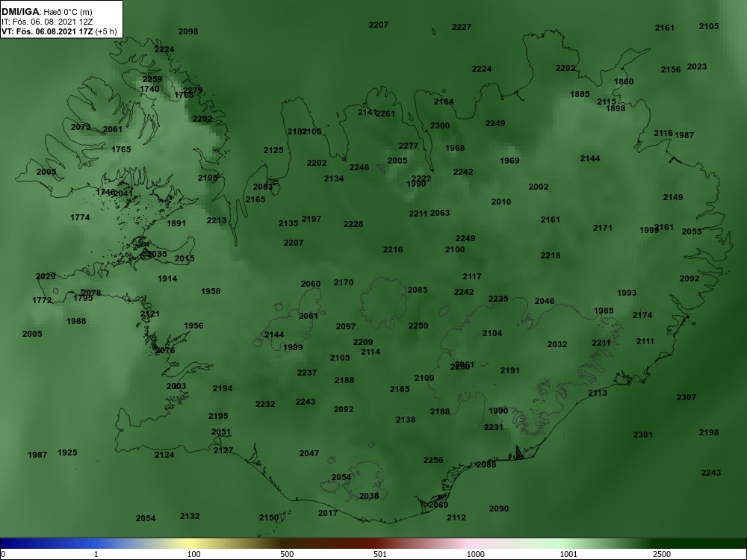Select the 2038 height number

pos(369,497)
